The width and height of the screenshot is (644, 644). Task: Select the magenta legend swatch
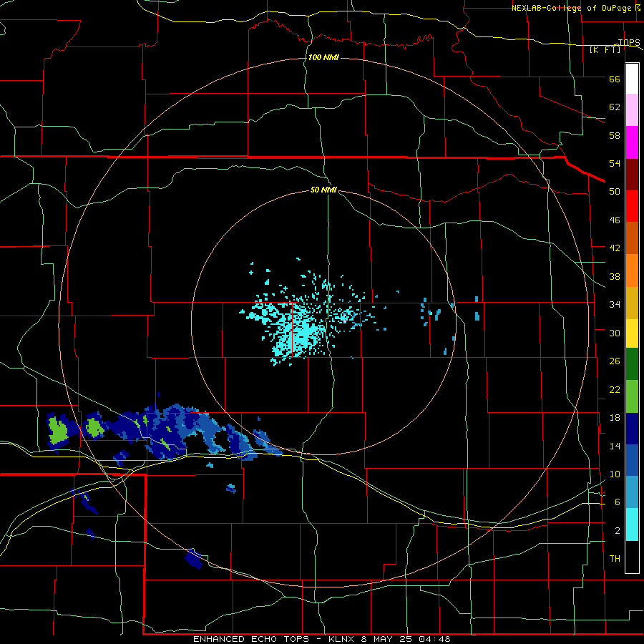632,142
